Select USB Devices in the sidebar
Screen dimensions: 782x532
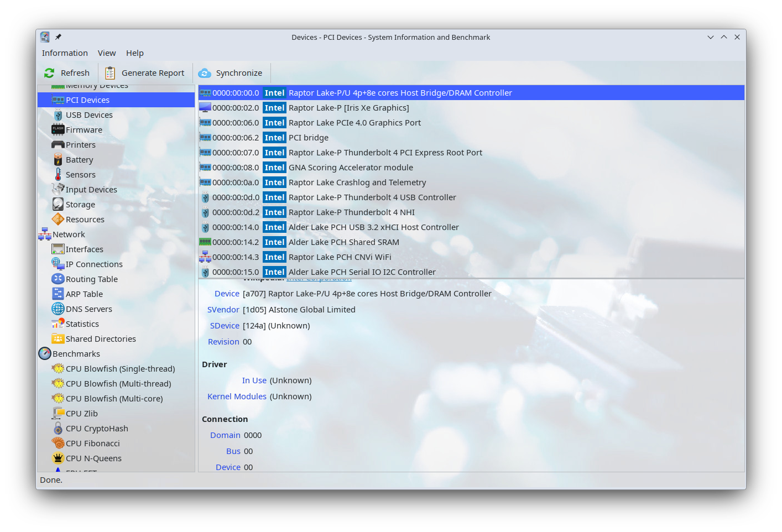89,115
